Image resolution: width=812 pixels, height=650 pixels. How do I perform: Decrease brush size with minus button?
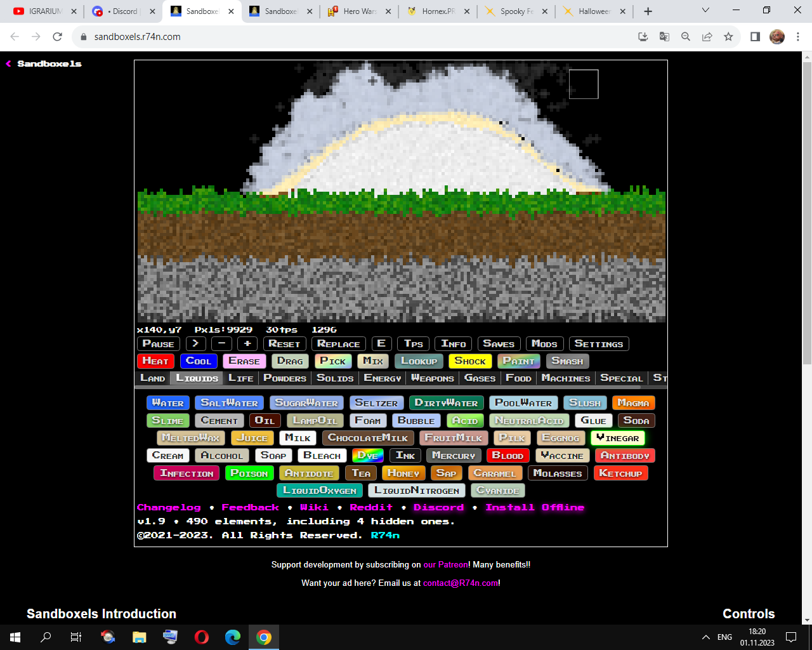[x=221, y=343]
